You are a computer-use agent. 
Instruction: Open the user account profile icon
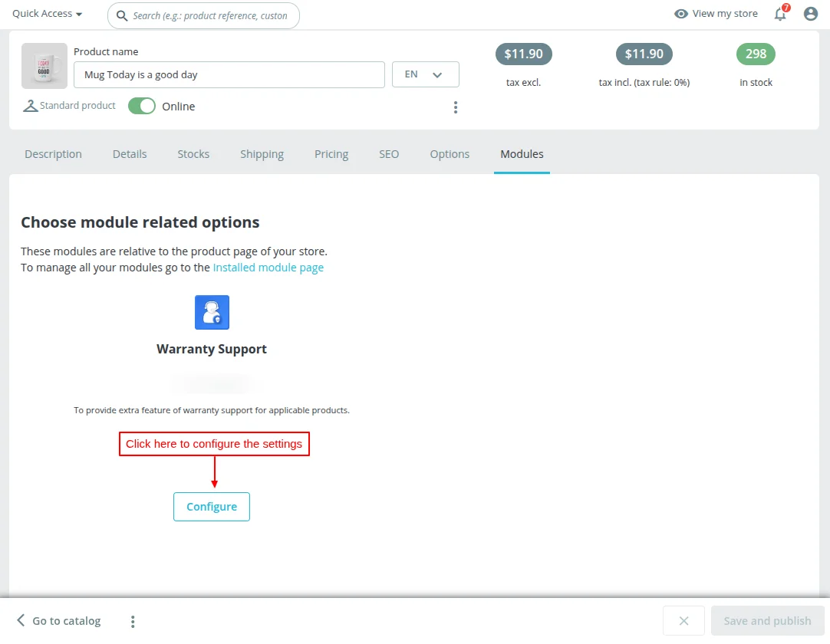click(x=810, y=13)
